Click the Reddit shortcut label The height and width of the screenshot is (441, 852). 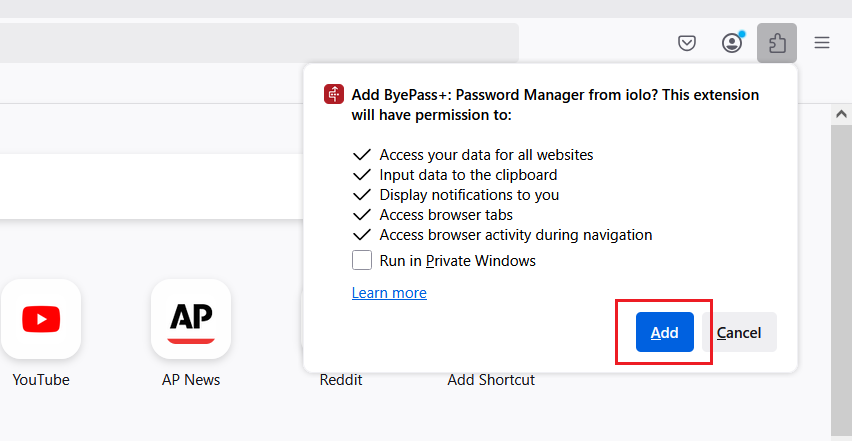pos(341,380)
